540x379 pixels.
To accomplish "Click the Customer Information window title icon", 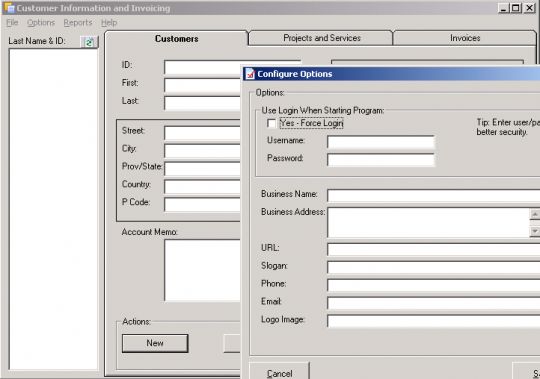I will pos(9,8).
